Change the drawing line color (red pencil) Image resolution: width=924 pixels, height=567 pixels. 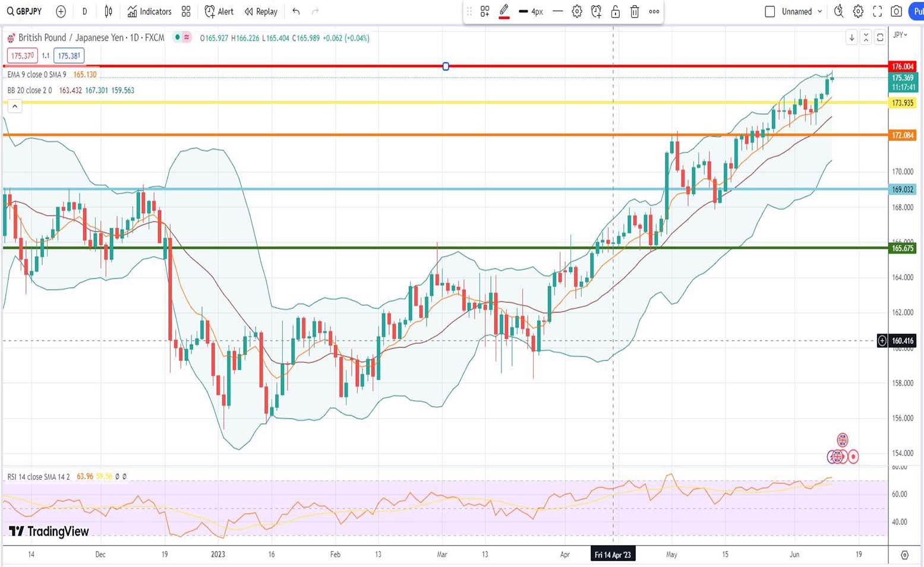coord(504,11)
